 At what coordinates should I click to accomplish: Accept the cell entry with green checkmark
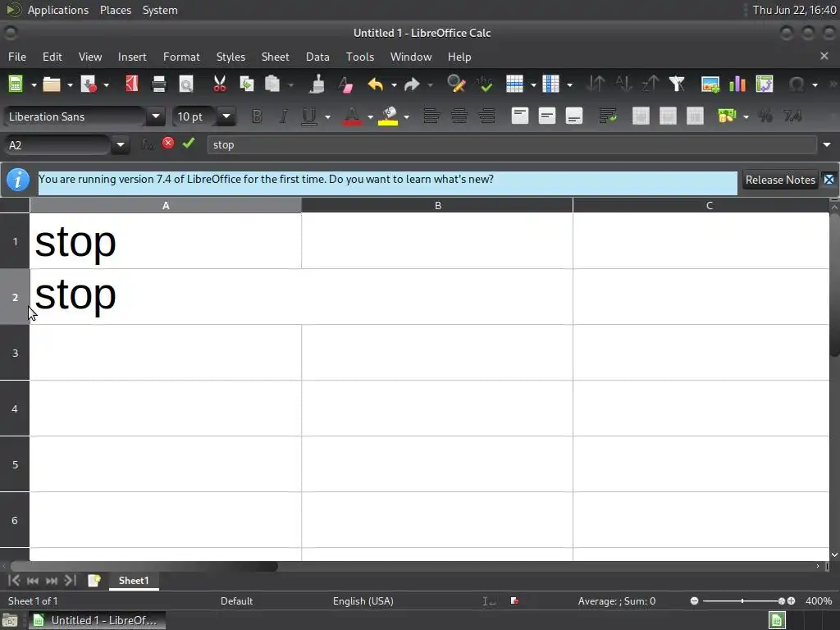189,143
